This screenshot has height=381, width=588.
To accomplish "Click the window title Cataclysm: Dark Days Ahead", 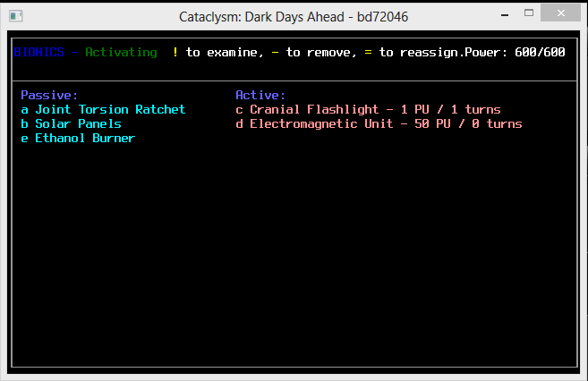I will click(x=294, y=17).
